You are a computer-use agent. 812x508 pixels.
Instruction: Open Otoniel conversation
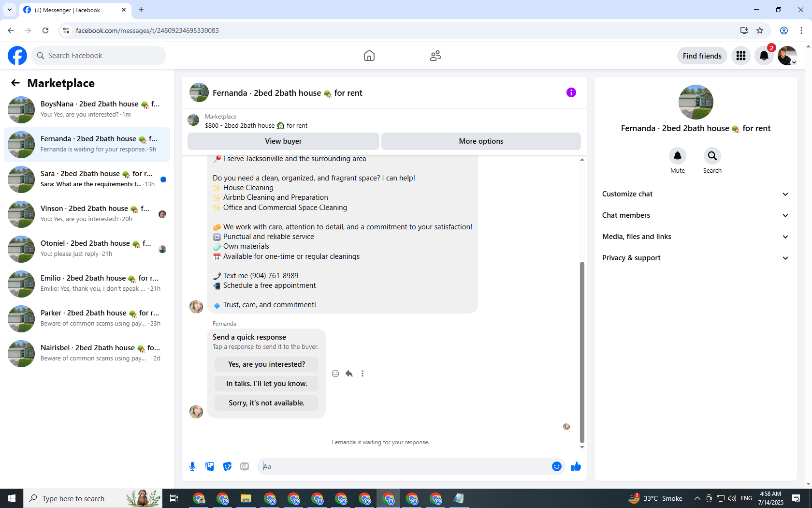(87, 249)
